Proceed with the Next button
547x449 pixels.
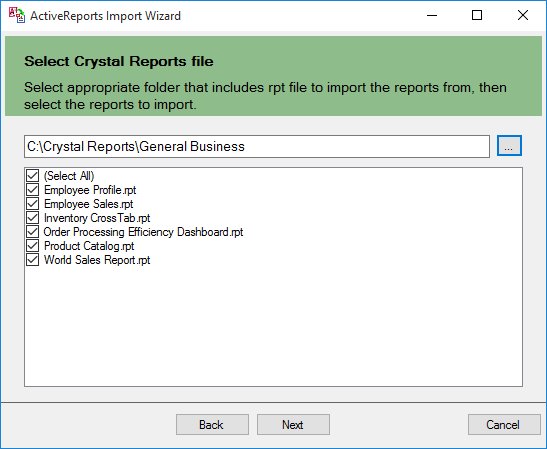tap(293, 425)
